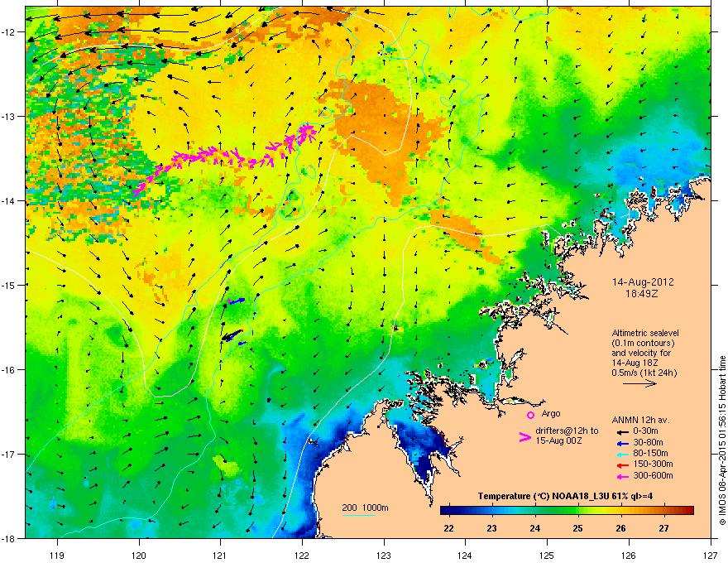Screen dimensions: 728x563
Task: Click the latitude axis label '-18'
Action: [9, 538]
